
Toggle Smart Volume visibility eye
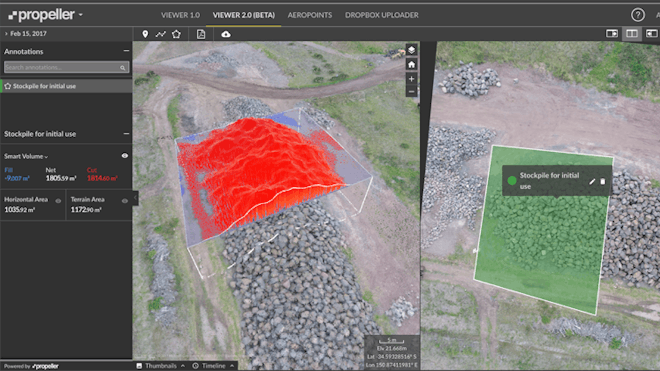[125, 156]
